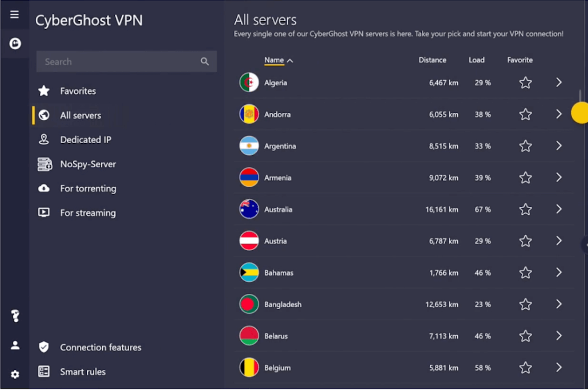Click the Algeria flag icon
Viewport: 588px width, 392px height.
(x=249, y=83)
